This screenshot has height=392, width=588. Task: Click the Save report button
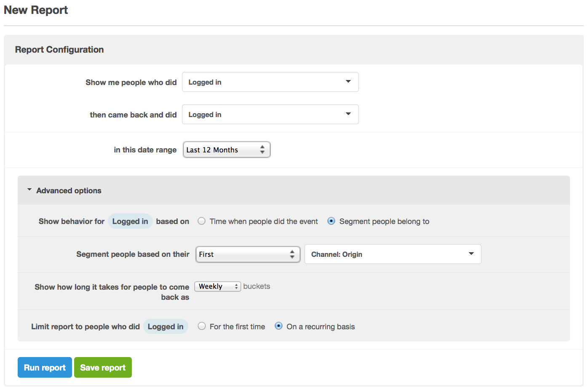tap(103, 368)
